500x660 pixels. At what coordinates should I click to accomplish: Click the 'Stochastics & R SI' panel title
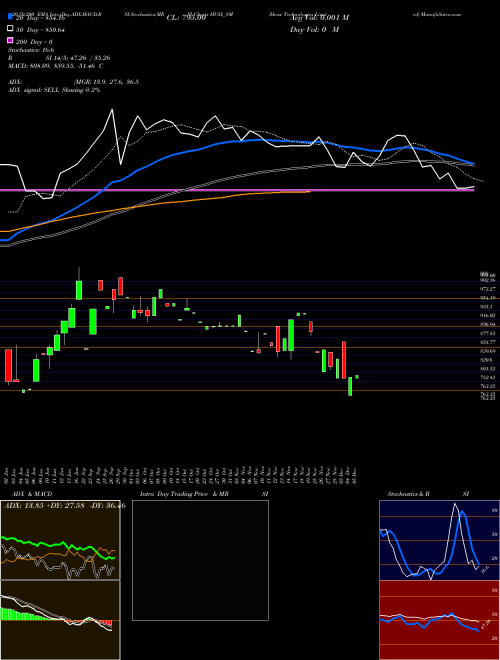point(428,494)
